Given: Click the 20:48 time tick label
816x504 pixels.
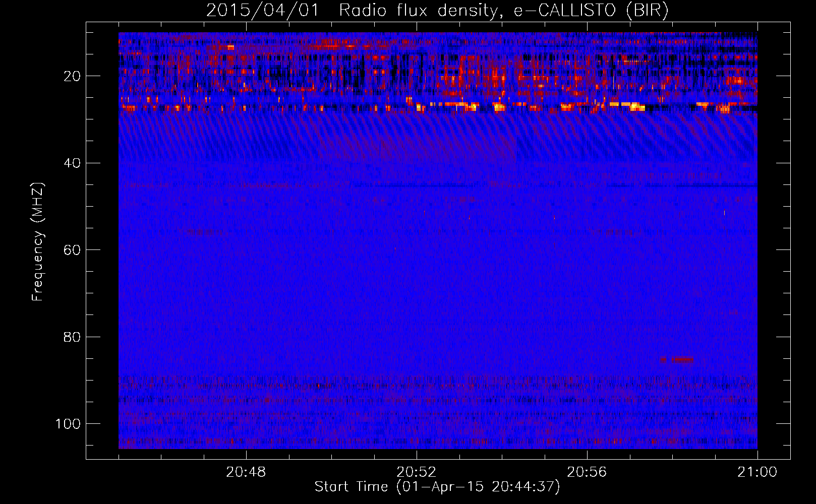Looking at the screenshot, I should (x=246, y=472).
